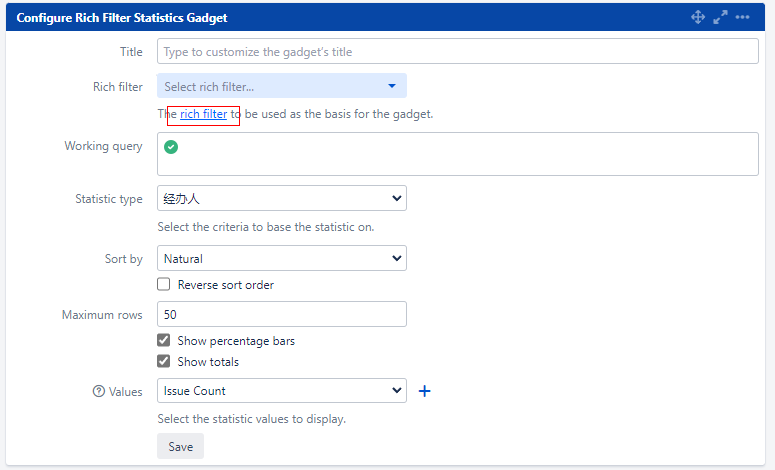The height and width of the screenshot is (470, 775).
Task: Open the Sort by Natural dropdown
Action: [x=281, y=259]
